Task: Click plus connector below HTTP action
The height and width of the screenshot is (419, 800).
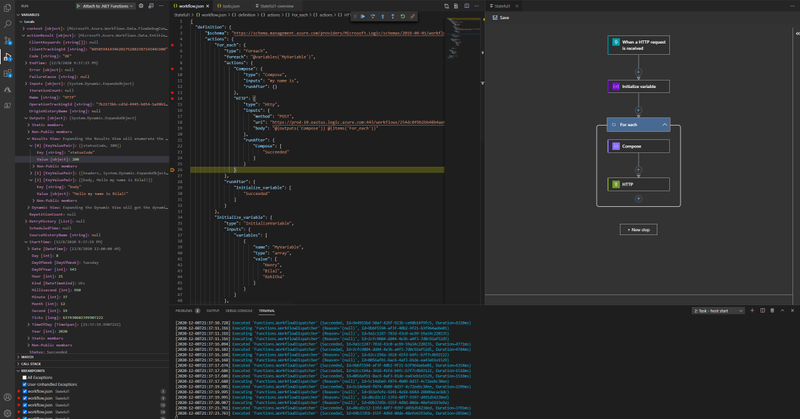Action: click(x=638, y=199)
